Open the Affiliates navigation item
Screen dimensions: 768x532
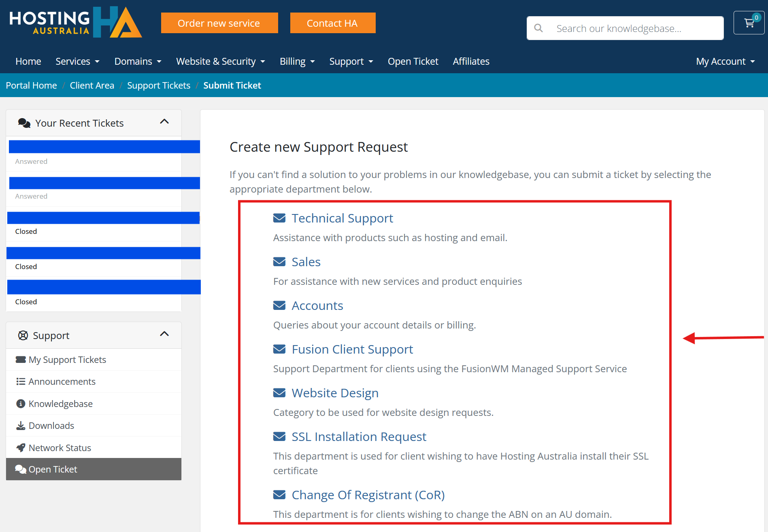[x=471, y=61]
